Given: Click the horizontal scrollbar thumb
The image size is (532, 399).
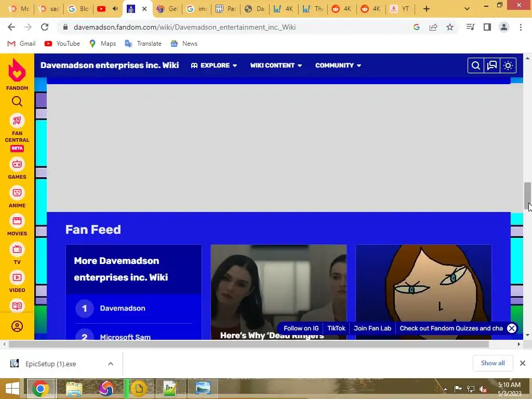Looking at the screenshot, I should (x=249, y=344).
